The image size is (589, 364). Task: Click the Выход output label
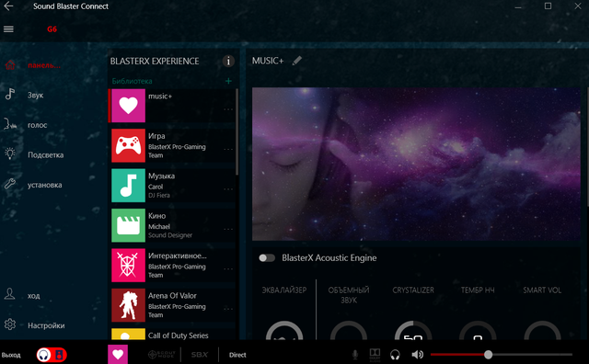pyautogui.click(x=11, y=355)
